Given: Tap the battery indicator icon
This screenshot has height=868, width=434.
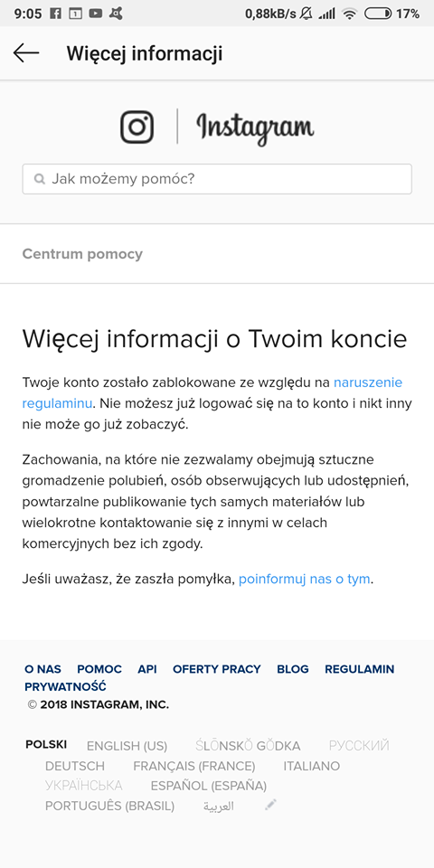Looking at the screenshot, I should [378, 14].
